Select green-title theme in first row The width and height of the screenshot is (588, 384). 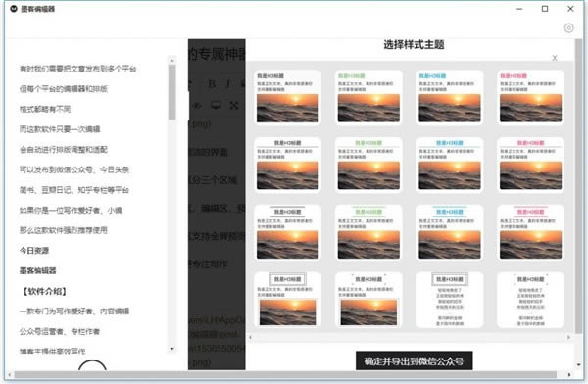[x=368, y=98]
